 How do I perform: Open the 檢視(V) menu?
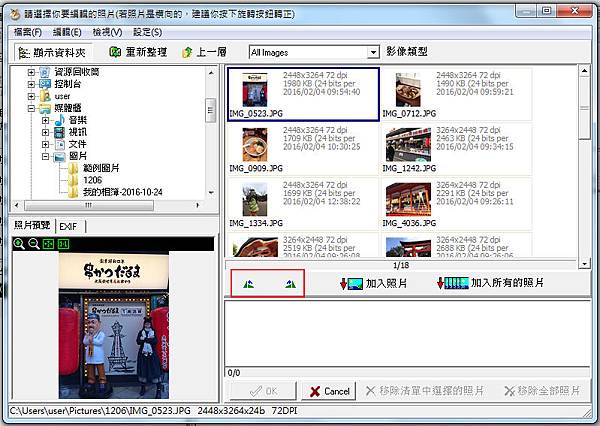(x=108, y=32)
